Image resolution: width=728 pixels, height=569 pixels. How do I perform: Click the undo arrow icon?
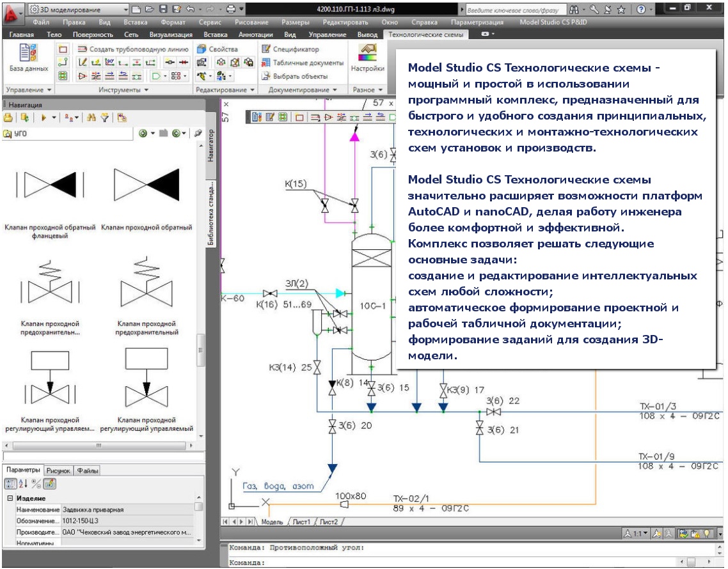coord(191,9)
